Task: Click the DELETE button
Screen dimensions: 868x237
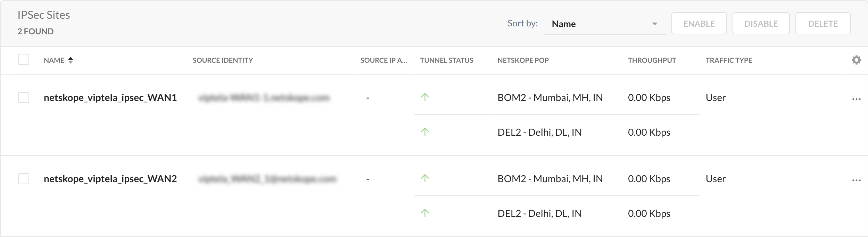Action: (824, 23)
